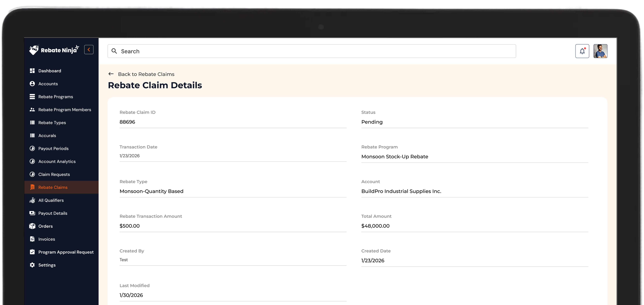Viewport: 644px width, 305px height.
Task: Click the BuildPro Industrial Supplies Inc. account
Action: tap(401, 191)
